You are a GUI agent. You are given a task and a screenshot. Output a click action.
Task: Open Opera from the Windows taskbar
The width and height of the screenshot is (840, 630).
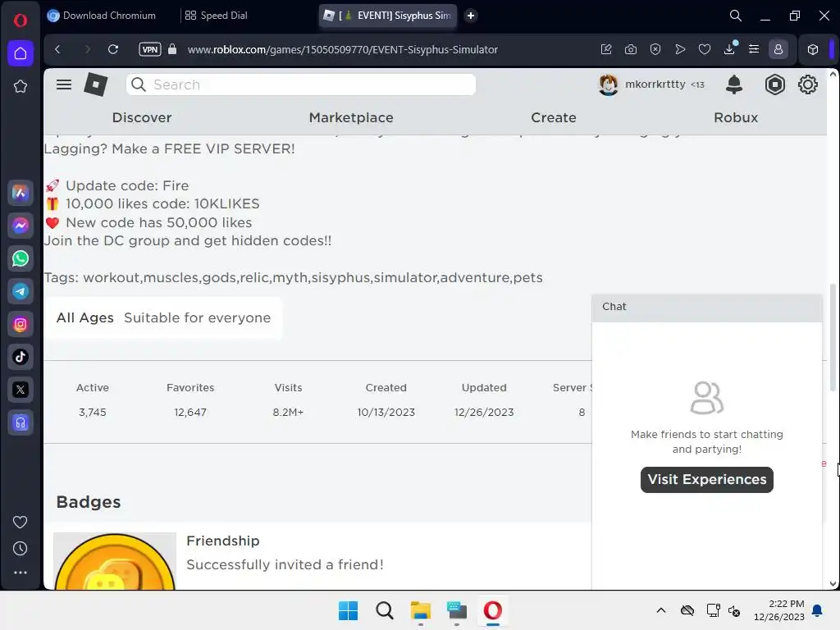pos(493,610)
